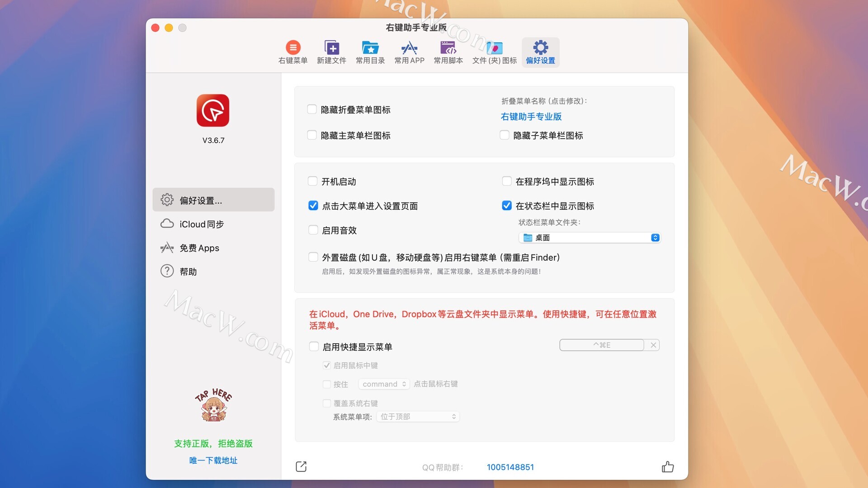Click the 右键助手专业版 menu name link
The height and width of the screenshot is (488, 868).
pos(531,117)
